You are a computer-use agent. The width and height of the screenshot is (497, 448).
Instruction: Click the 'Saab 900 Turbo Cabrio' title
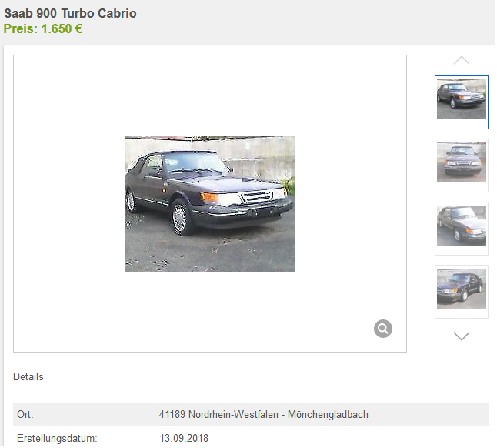[x=70, y=13]
